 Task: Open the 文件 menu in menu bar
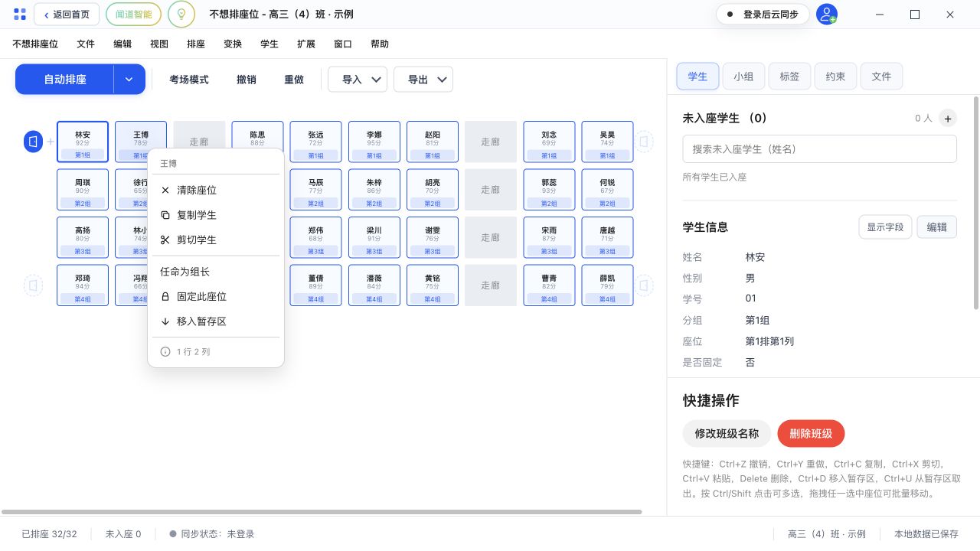(x=86, y=44)
